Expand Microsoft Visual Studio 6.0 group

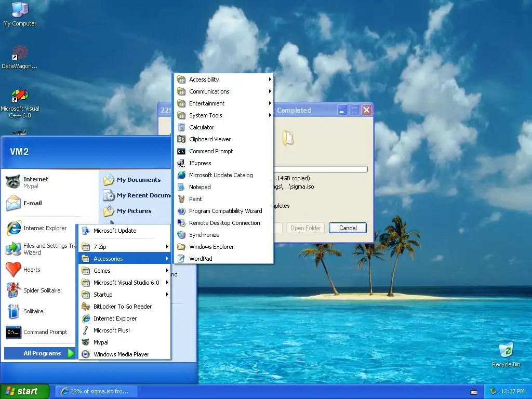tap(124, 283)
